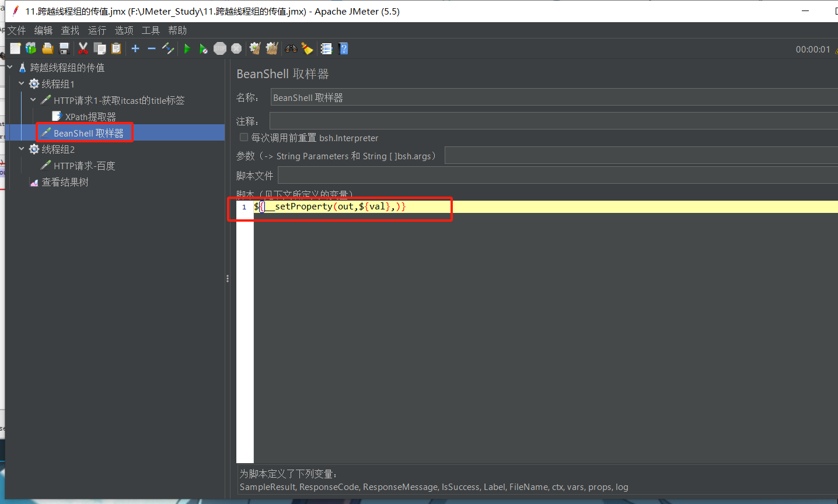Click the 注释 comment input field
Image resolution: width=838 pixels, height=504 pixels.
coord(553,121)
